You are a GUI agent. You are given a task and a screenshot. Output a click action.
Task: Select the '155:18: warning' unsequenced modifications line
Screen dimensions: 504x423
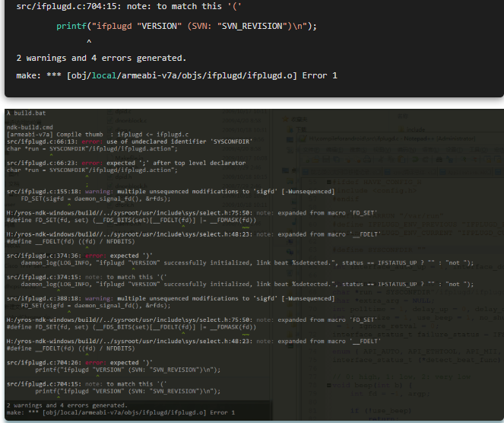click(x=170, y=192)
